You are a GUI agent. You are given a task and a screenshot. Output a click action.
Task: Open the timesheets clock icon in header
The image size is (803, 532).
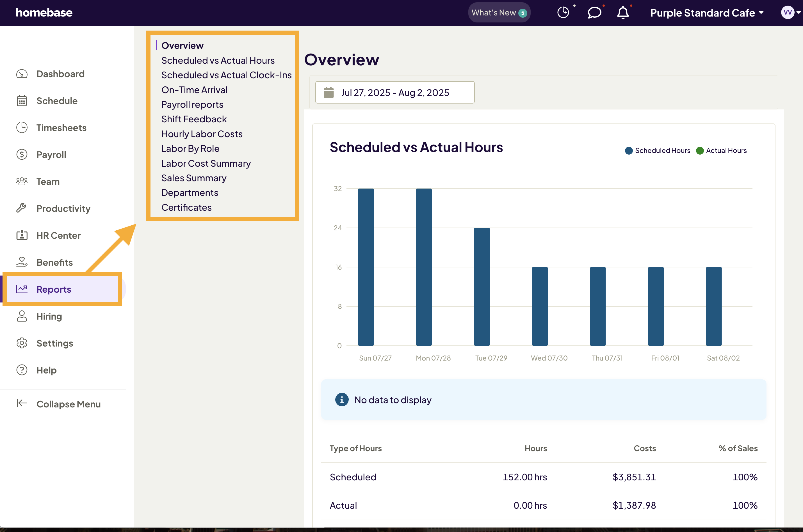[x=563, y=12]
